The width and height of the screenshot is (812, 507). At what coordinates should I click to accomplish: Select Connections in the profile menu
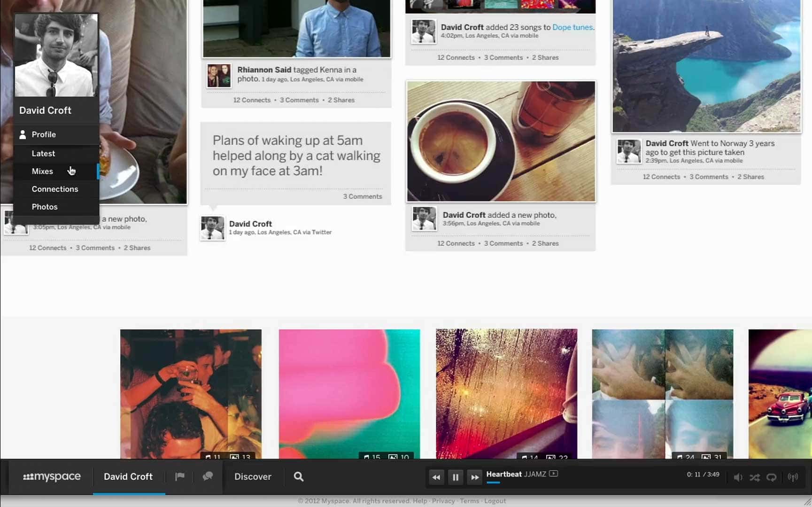click(55, 189)
